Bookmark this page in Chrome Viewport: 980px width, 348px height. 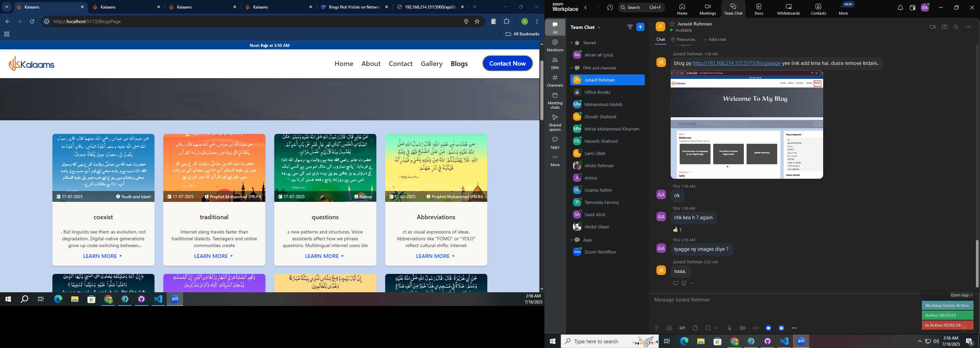click(x=477, y=22)
